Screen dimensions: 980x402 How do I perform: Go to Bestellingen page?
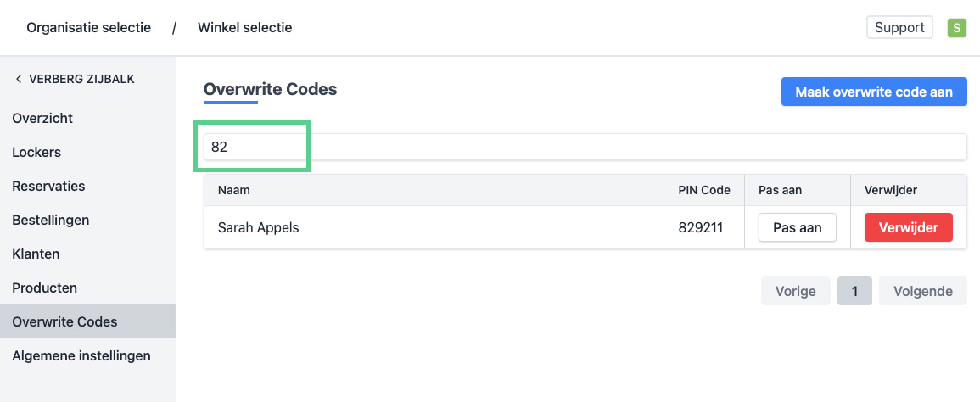51,220
